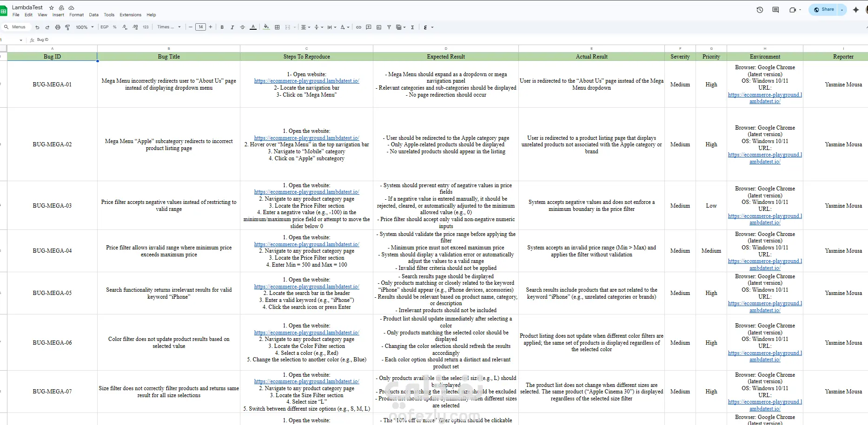Open the font family dropdown (Times)
868x425 pixels.
(169, 27)
